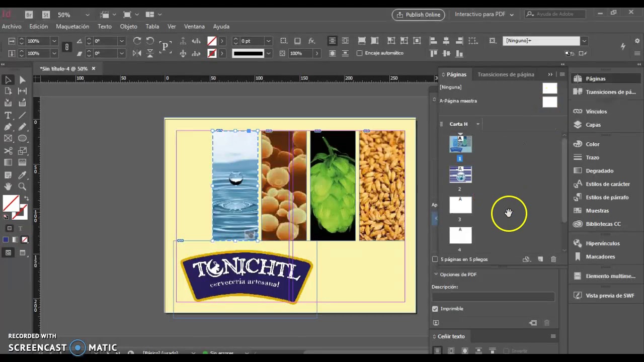Select the Note tool
This screenshot has width=644, height=362.
(8, 175)
